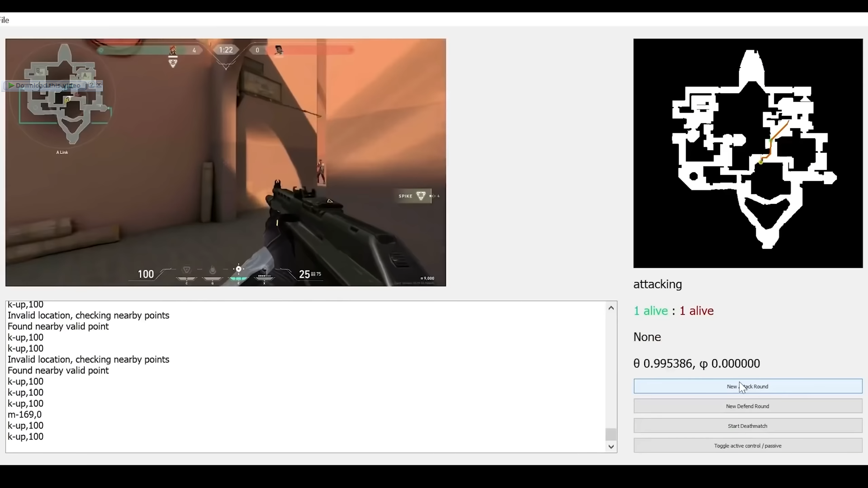Toggle active control / passive mode
Screen dimensions: 868x488
[x=747, y=445]
